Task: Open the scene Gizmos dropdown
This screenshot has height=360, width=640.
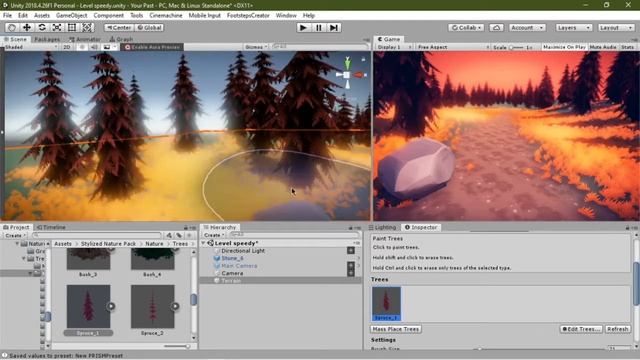Action: [x=256, y=47]
